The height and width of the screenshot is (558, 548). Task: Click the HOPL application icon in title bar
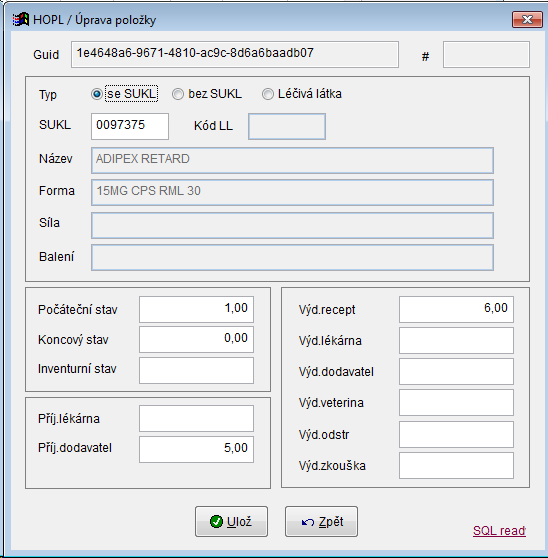20,20
